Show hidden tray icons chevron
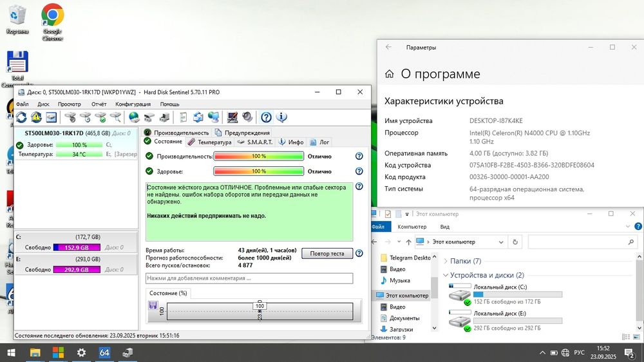Screen dimensions: 644x362 click(x=542, y=352)
